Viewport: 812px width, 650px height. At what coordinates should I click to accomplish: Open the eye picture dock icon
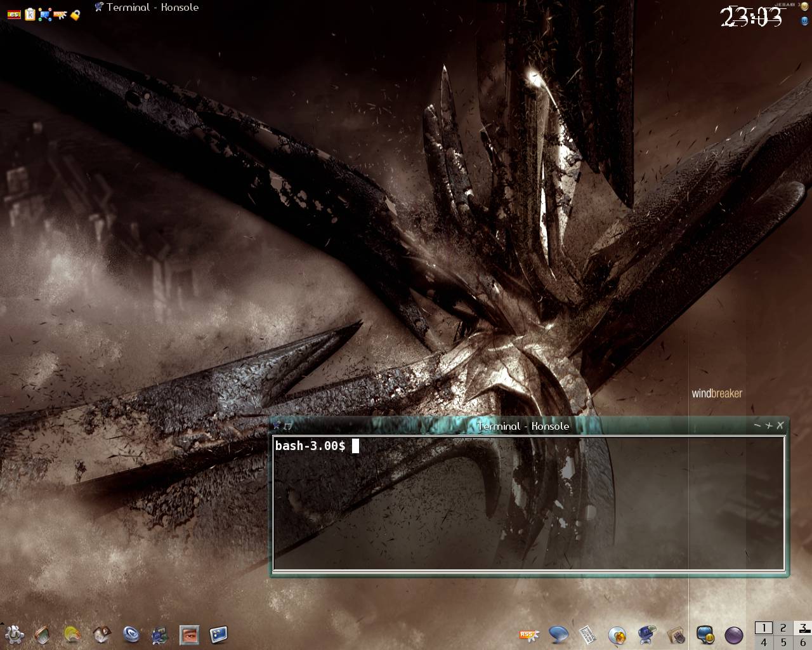[x=189, y=634]
